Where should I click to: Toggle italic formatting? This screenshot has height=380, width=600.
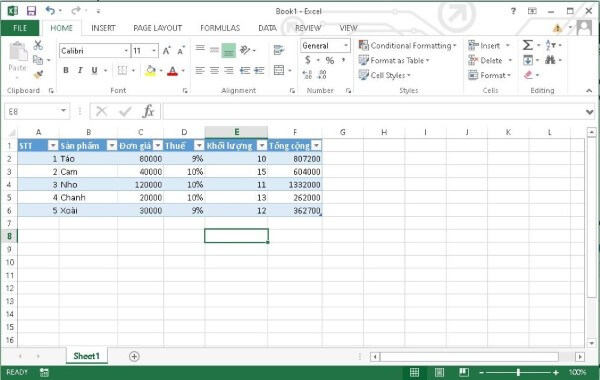pos(80,70)
